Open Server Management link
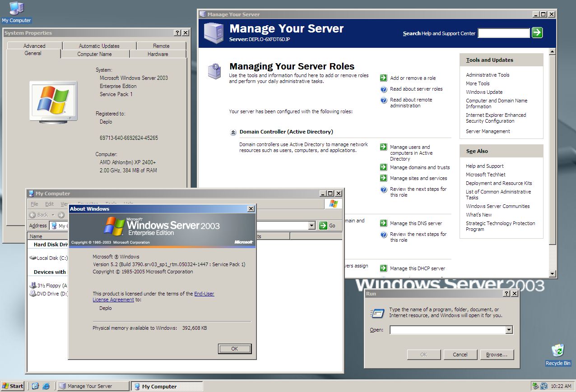The width and height of the screenshot is (576, 392). 488,131
